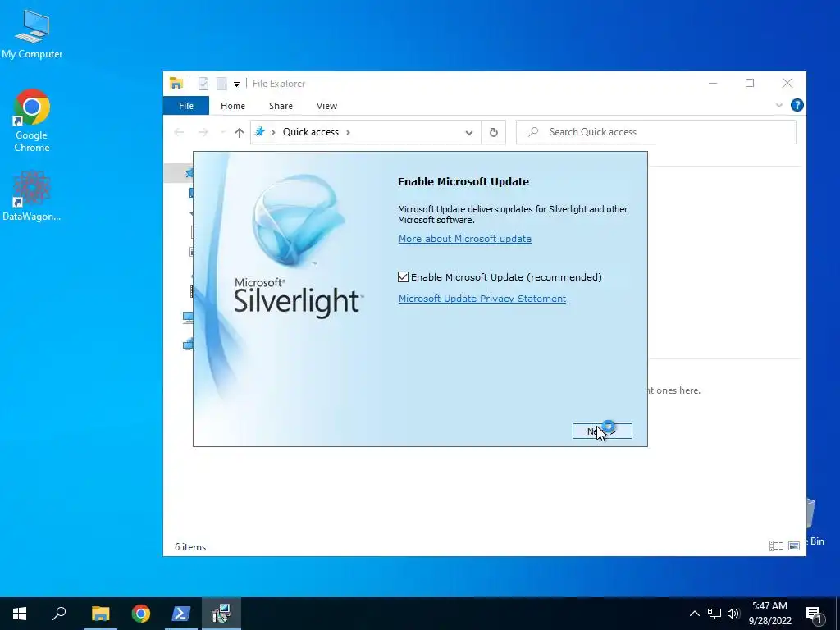
Task: Switch to large thumbnails view icon
Action: [x=794, y=546]
